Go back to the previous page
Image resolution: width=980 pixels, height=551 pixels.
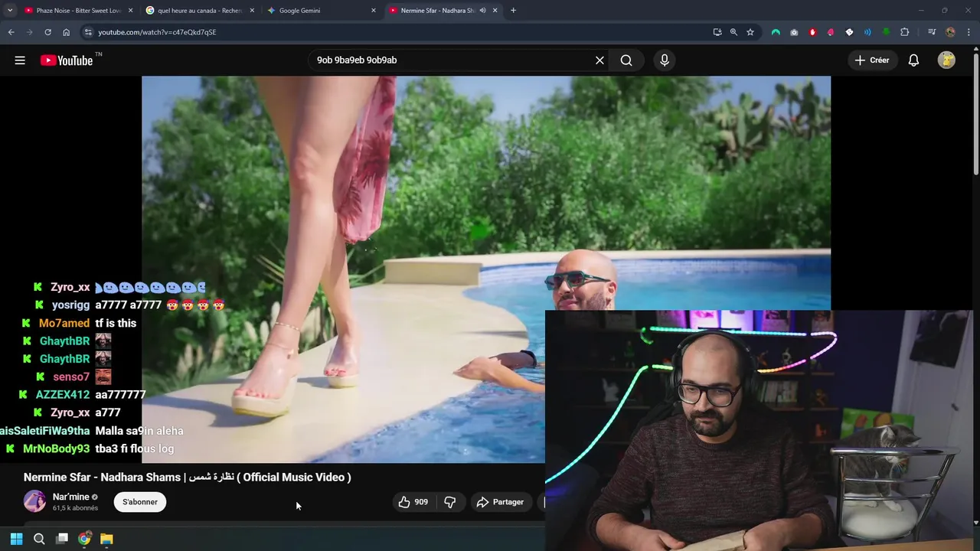point(11,32)
